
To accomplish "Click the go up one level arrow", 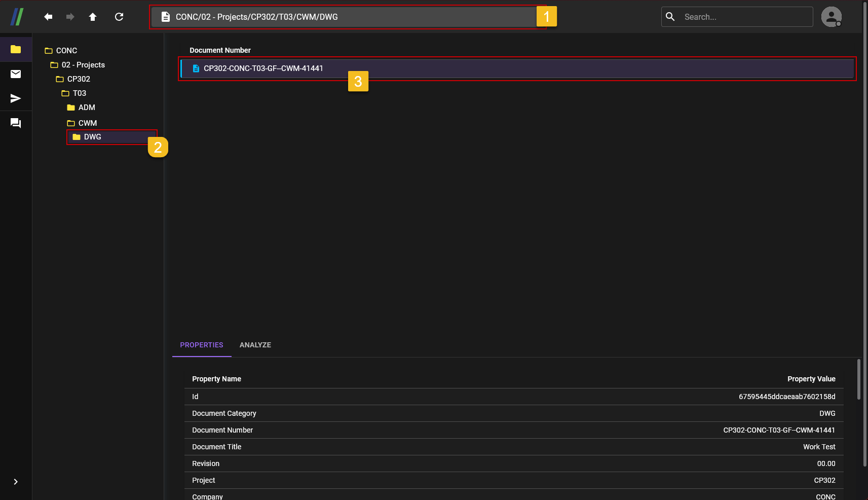I will (93, 16).
